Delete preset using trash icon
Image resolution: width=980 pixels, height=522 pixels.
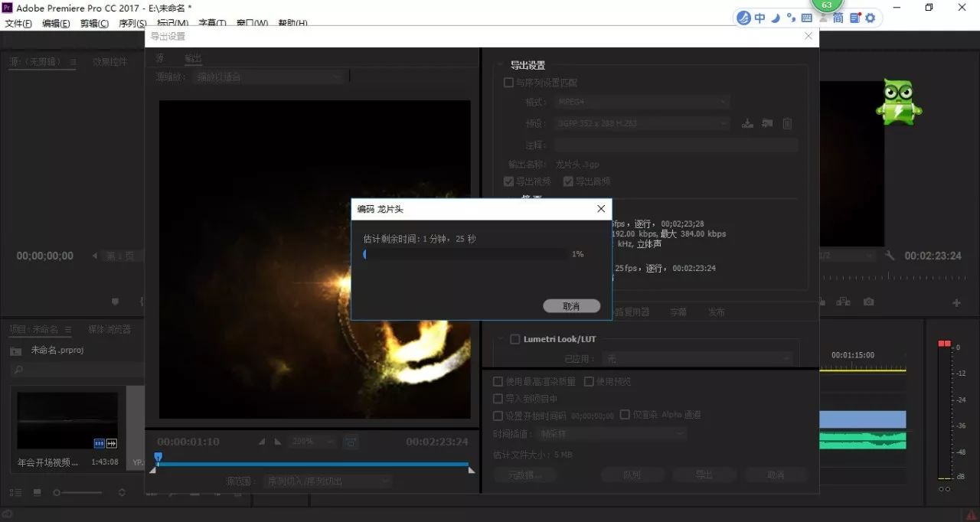[787, 123]
